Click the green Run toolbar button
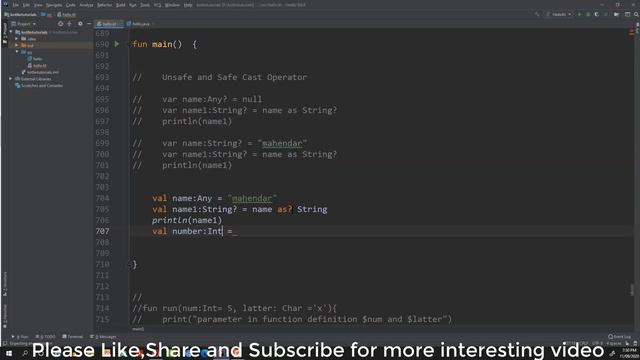Image resolution: width=640 pixels, height=360 pixels. point(579,14)
